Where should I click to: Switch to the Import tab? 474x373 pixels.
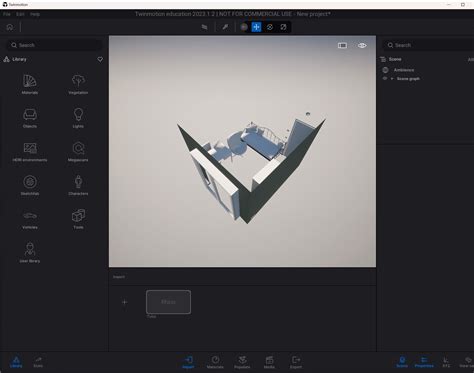188,362
